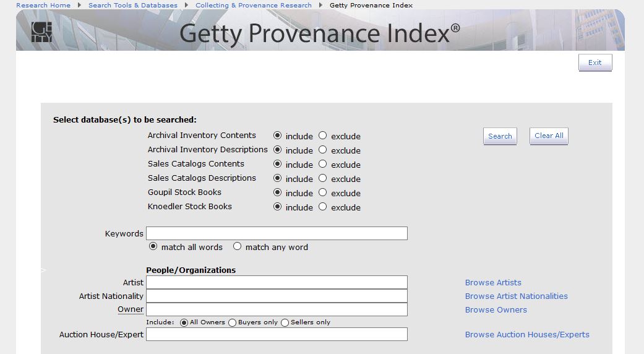Click the Getty logo icon
The width and height of the screenshot is (644, 354).
tap(41, 32)
